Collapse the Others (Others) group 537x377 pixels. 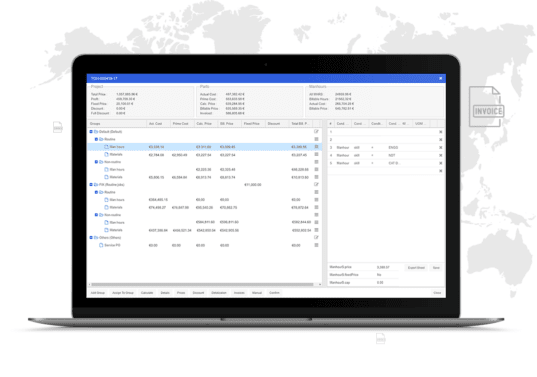click(91, 237)
